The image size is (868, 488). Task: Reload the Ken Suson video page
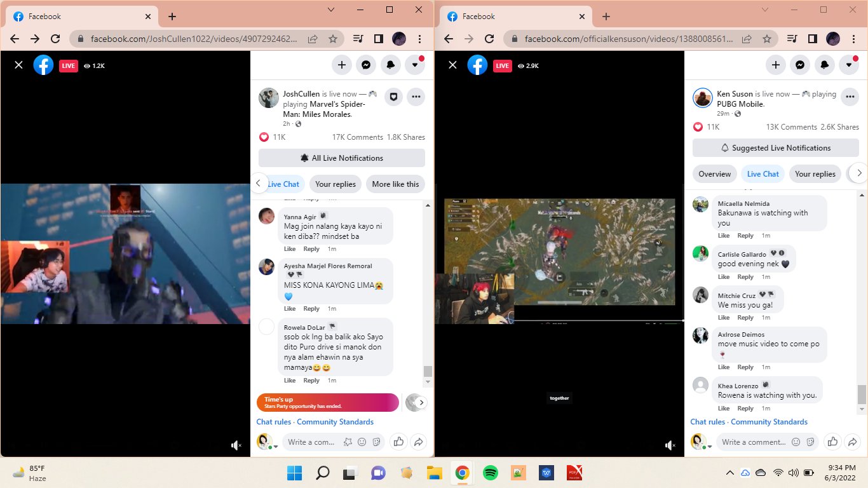[x=489, y=39]
